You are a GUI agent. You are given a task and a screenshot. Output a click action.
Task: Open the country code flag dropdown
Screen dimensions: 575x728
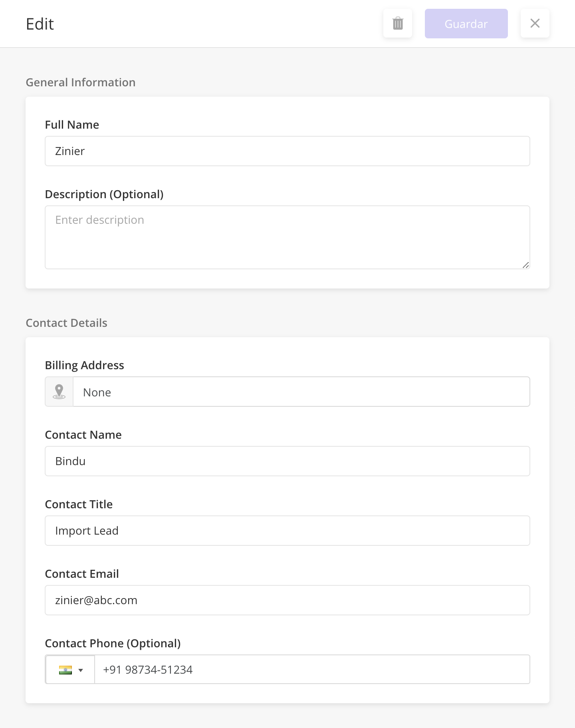coord(70,669)
